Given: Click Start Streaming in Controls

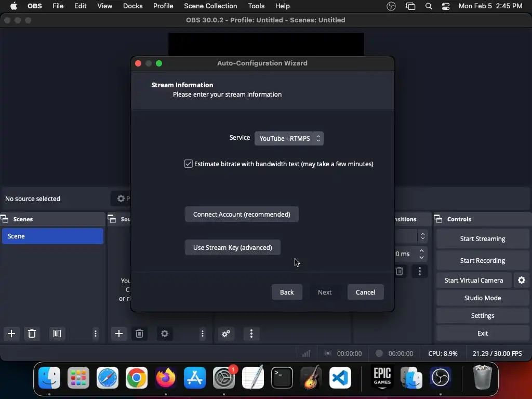Looking at the screenshot, I should point(483,238).
